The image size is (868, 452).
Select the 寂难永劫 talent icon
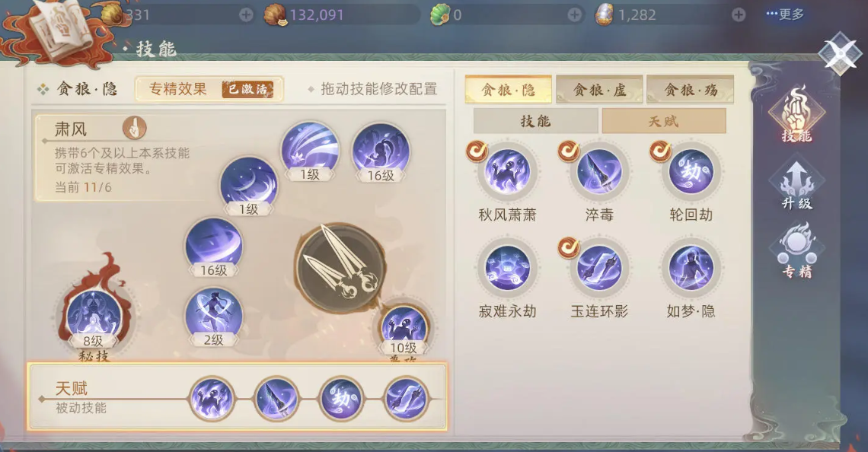tap(507, 269)
